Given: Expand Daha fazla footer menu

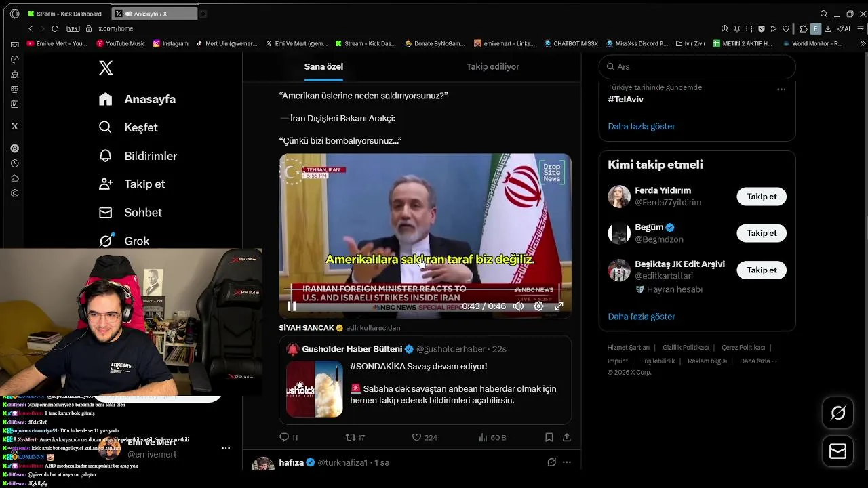Looking at the screenshot, I should point(758,361).
